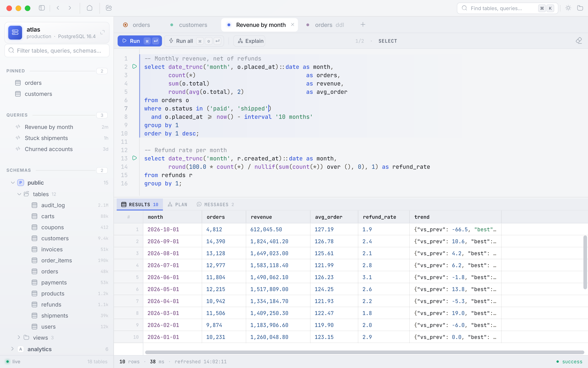Open the Churned accounts saved query
The height and width of the screenshot is (368, 588).
coord(57,149)
